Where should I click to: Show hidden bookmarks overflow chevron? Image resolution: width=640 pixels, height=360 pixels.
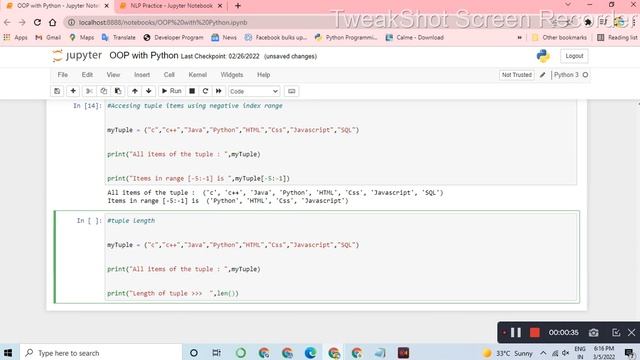tap(520, 37)
